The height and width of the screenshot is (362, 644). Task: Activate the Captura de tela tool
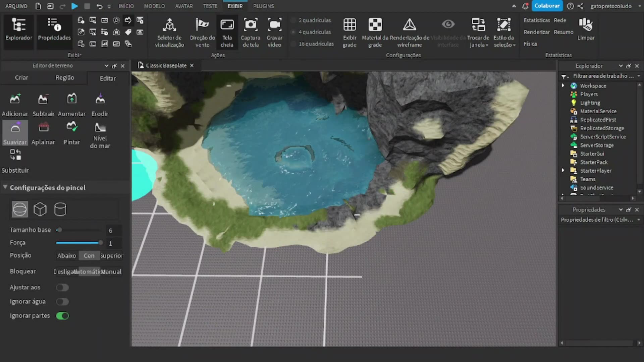(250, 32)
